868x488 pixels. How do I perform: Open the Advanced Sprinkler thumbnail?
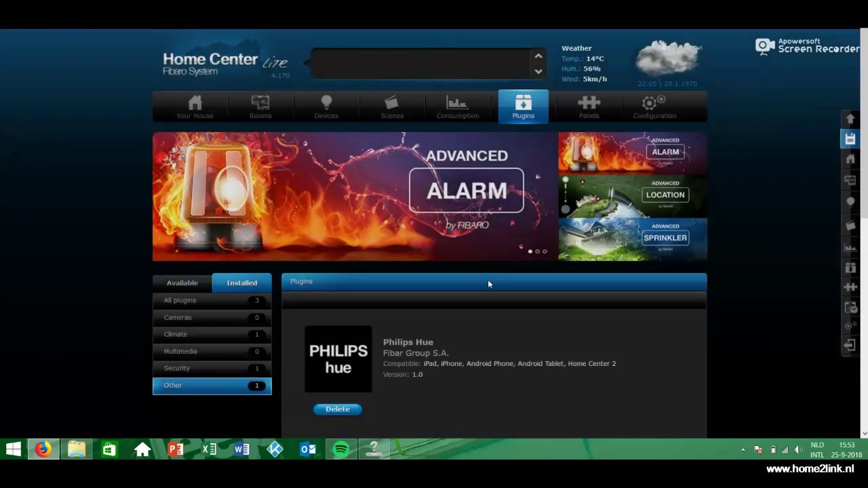[633, 239]
